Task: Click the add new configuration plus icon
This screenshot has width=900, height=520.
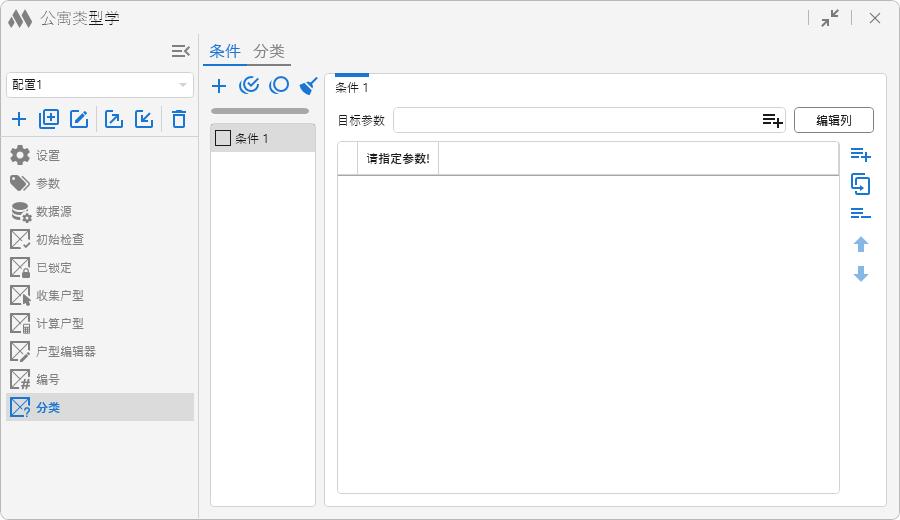Action: [x=19, y=120]
